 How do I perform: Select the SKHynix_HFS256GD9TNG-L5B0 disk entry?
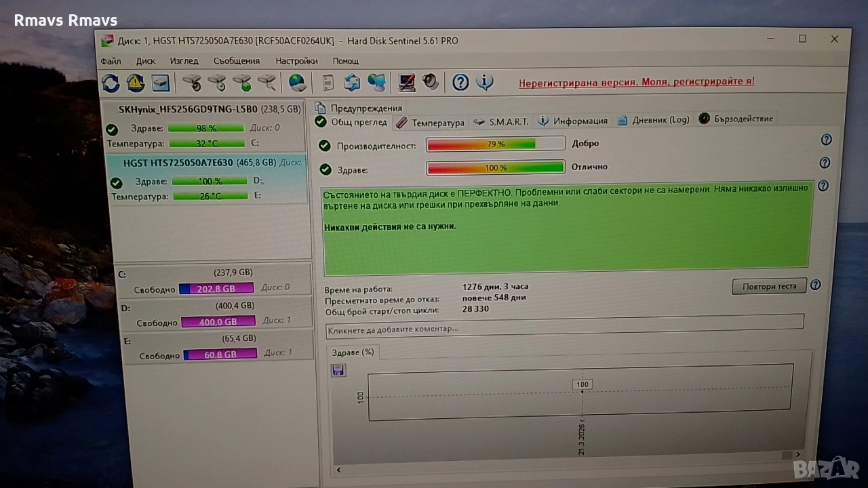click(203, 126)
